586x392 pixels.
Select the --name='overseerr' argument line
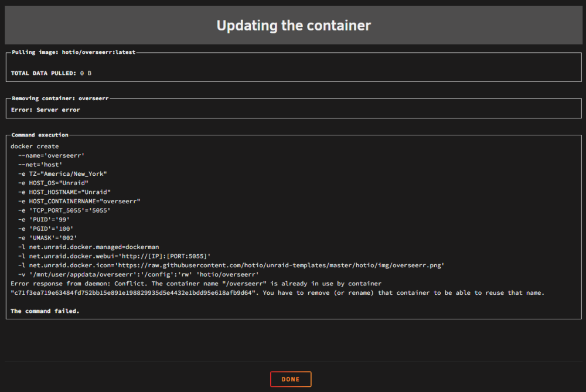(x=51, y=155)
